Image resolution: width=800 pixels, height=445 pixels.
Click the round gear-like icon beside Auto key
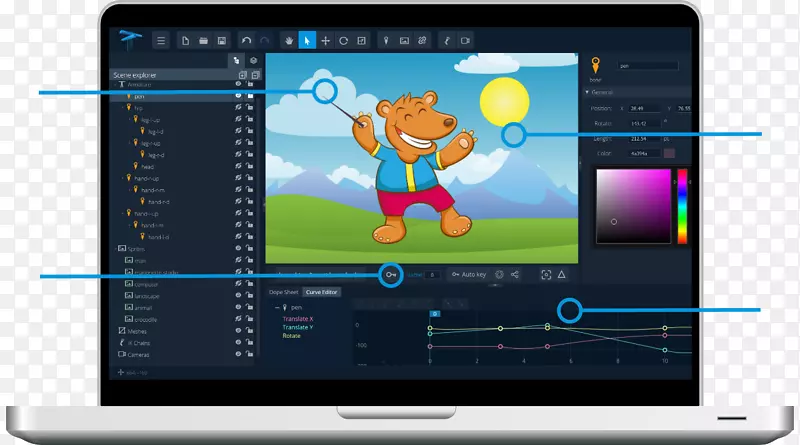coord(499,275)
